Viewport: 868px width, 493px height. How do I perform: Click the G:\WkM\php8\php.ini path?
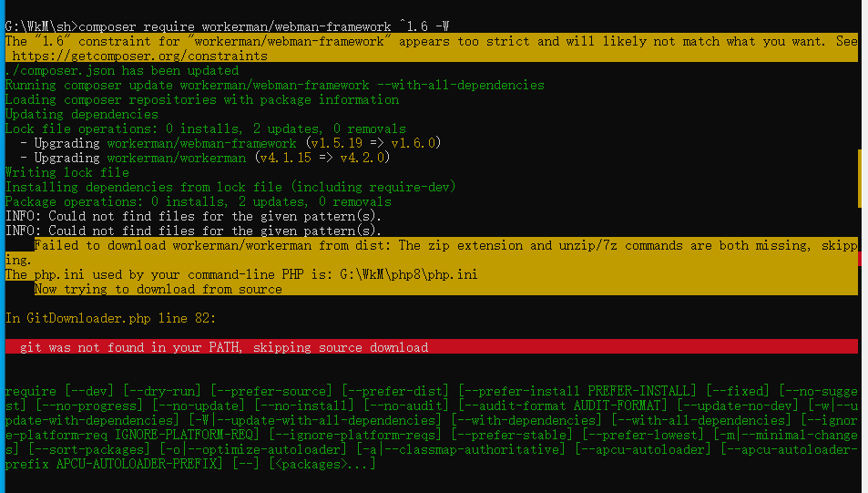click(408, 275)
